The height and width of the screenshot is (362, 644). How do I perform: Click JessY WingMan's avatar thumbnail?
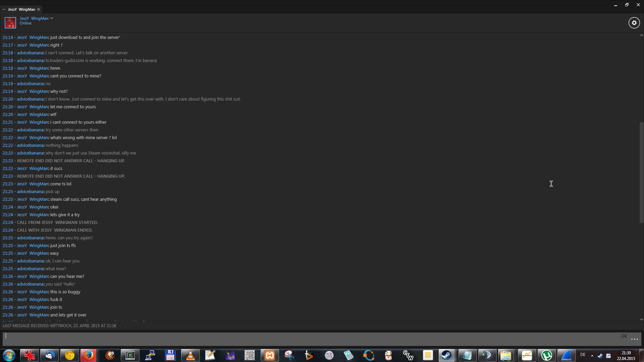point(10,23)
